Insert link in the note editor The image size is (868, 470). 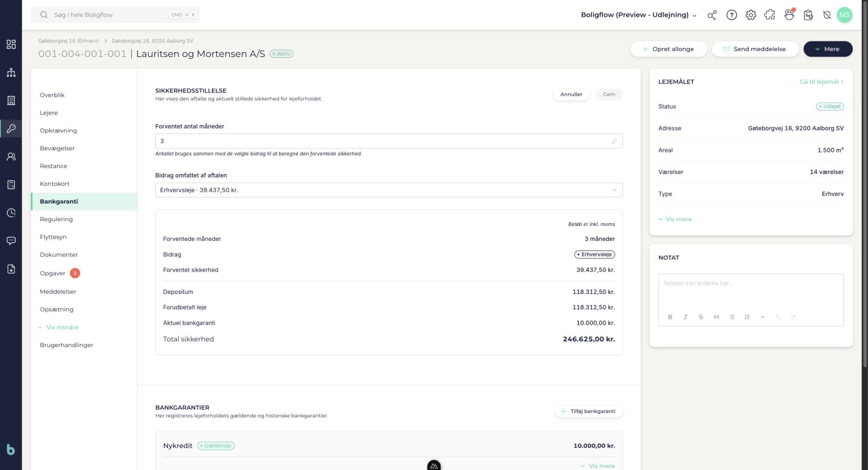pos(716,317)
